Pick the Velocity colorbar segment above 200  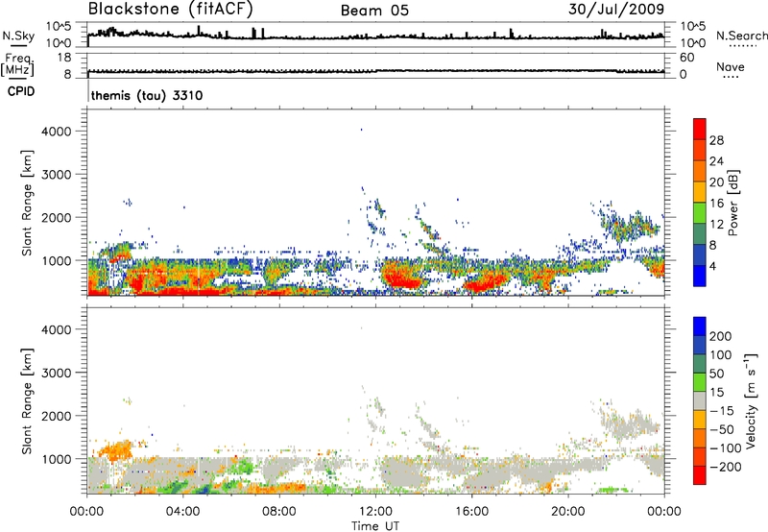[x=700, y=326]
